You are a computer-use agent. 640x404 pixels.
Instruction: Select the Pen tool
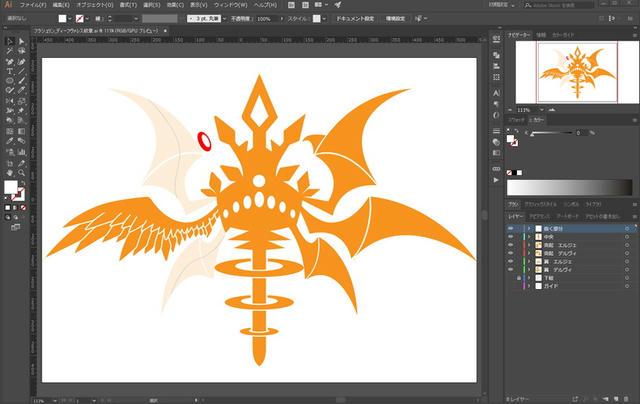10,62
